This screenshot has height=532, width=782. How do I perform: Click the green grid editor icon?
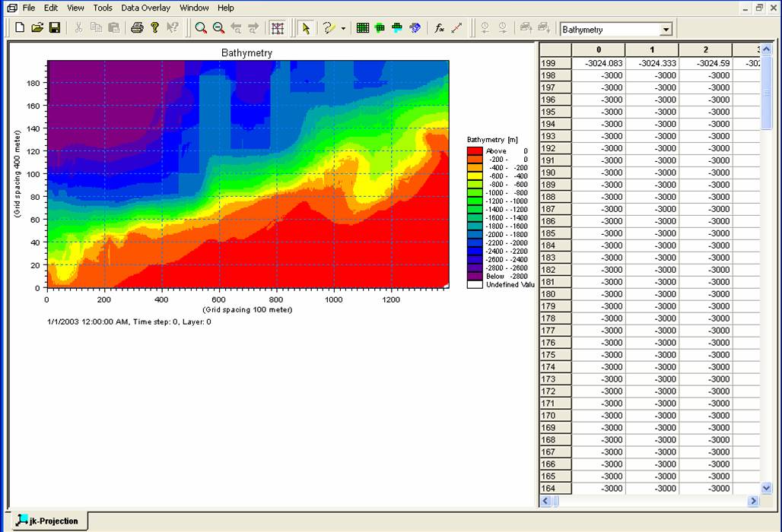point(362,28)
